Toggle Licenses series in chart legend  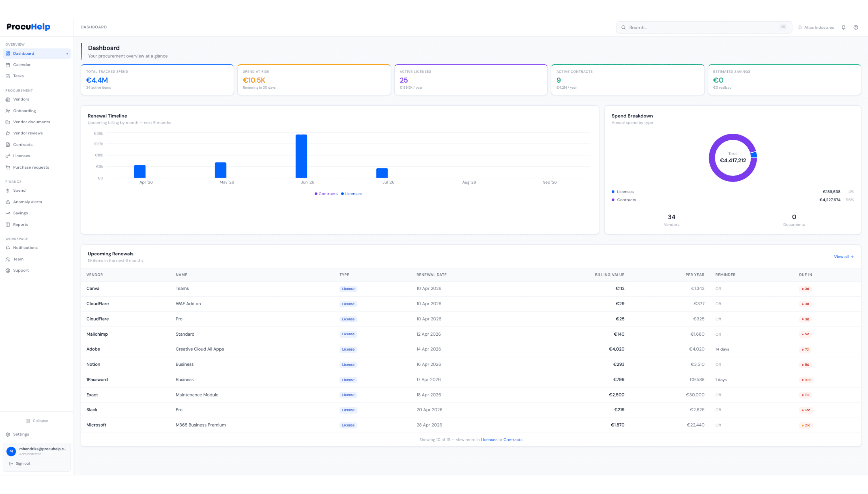351,194
